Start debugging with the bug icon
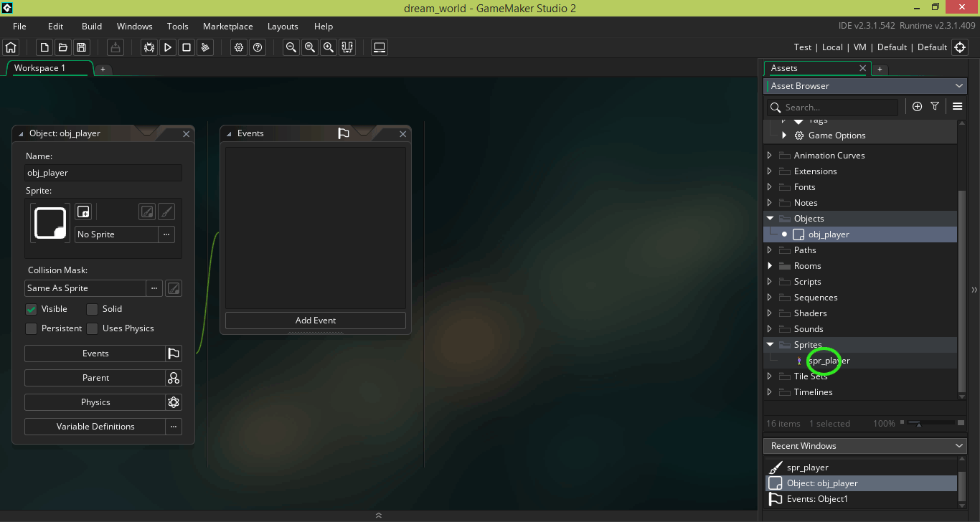The width and height of the screenshot is (980, 522). tap(149, 47)
